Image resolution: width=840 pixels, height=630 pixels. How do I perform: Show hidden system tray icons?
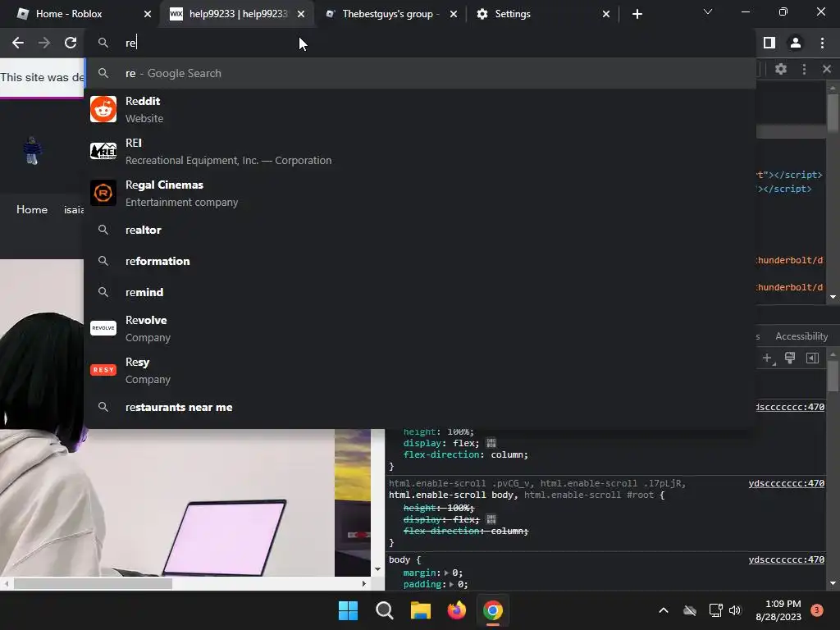coord(663,610)
